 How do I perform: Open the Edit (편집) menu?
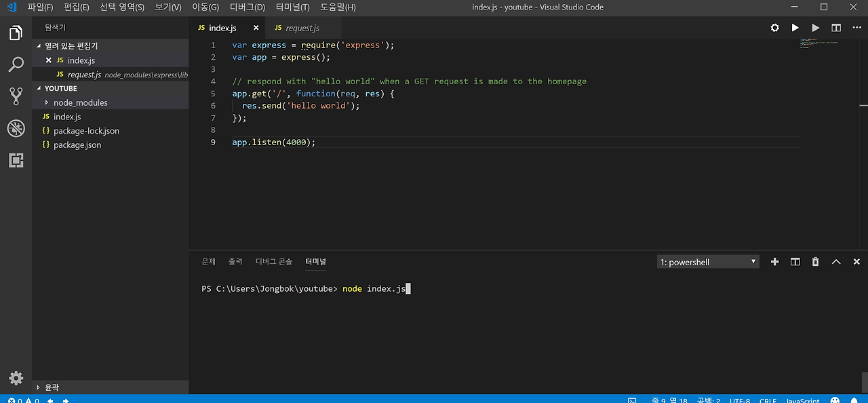[76, 7]
